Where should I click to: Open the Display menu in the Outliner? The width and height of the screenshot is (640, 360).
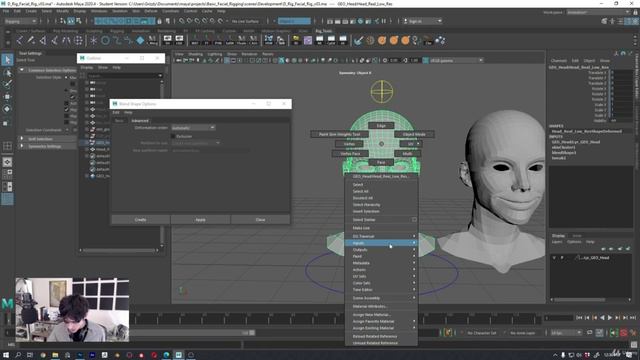pyautogui.click(x=87, y=67)
